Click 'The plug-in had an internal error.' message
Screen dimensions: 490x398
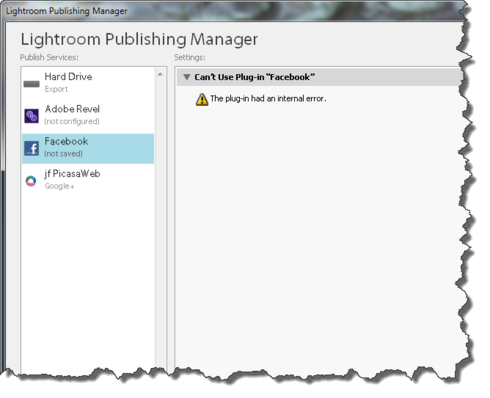pos(268,99)
